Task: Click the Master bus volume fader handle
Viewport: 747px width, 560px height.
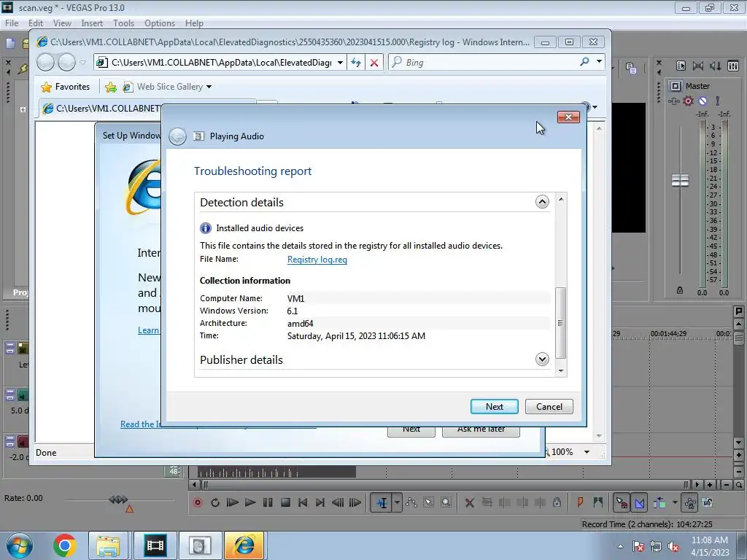Action: coord(680,181)
